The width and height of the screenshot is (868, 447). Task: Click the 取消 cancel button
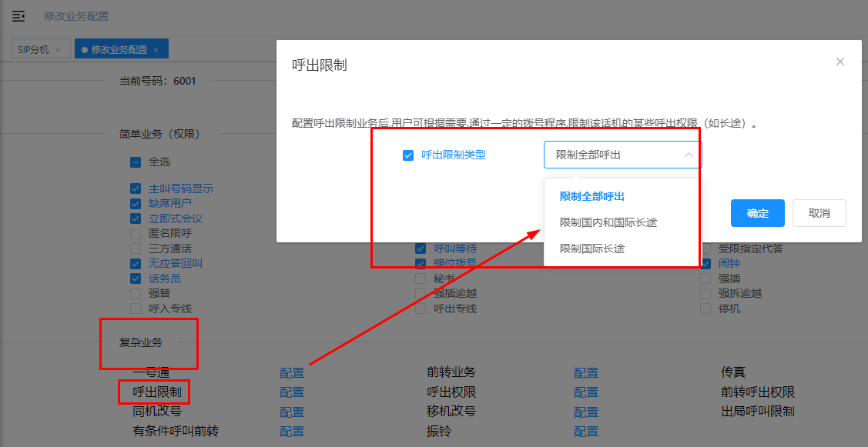pos(819,213)
